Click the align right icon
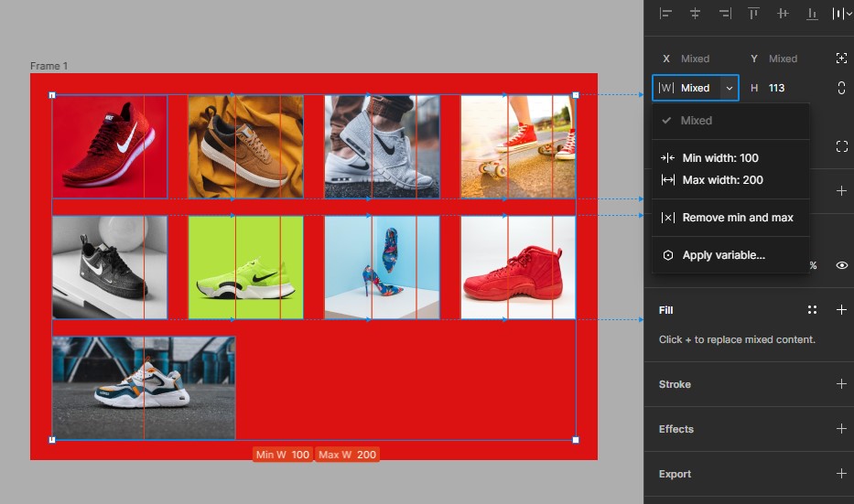Image resolution: width=854 pixels, height=504 pixels. [x=725, y=14]
